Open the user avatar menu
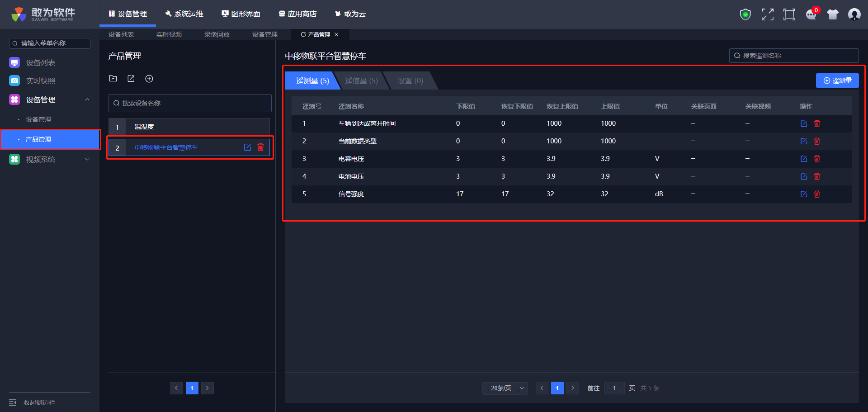The width and height of the screenshot is (868, 412). point(854,14)
